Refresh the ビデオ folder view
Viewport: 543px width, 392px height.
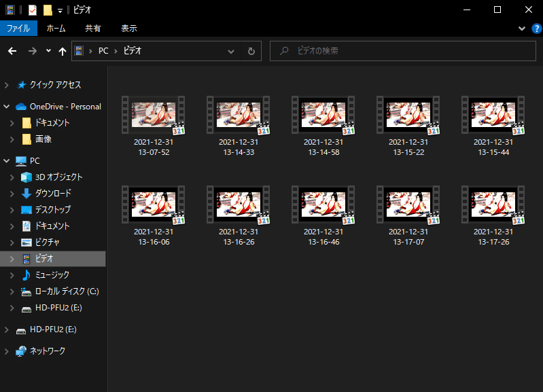pyautogui.click(x=251, y=51)
